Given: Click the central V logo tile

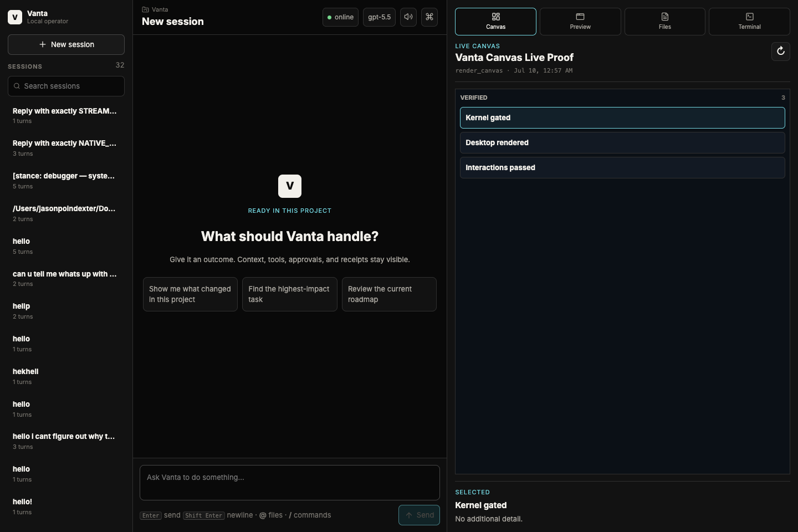Looking at the screenshot, I should [290, 186].
